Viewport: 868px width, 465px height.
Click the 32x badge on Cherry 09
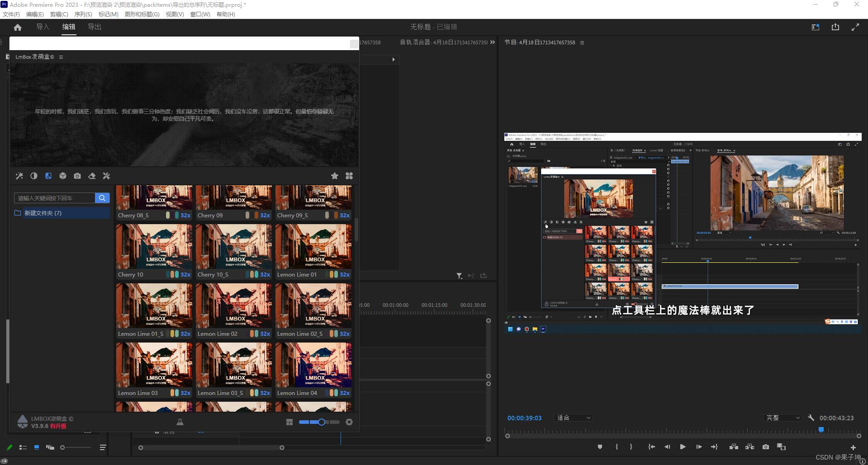coord(265,216)
